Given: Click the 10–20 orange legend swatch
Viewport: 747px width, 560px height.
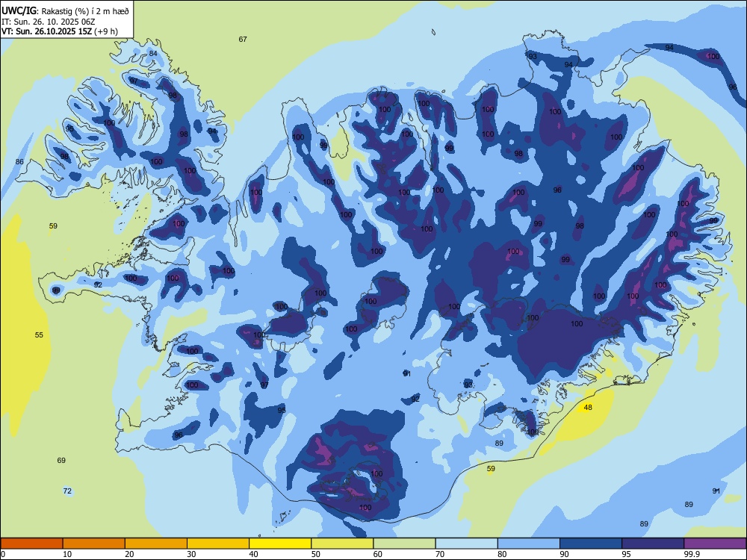Looking at the screenshot, I should coord(94,544).
